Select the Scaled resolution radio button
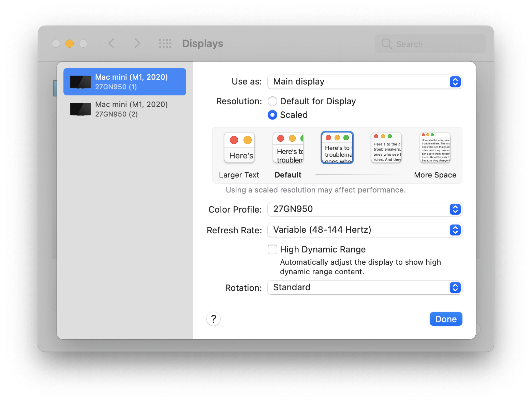The height and width of the screenshot is (402, 532). (272, 115)
